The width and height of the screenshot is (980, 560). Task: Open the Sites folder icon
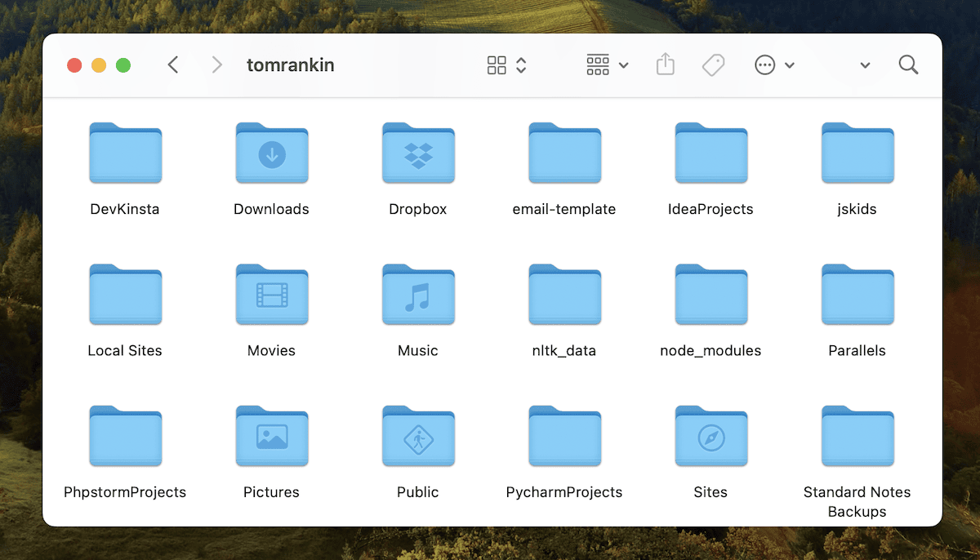(710, 436)
